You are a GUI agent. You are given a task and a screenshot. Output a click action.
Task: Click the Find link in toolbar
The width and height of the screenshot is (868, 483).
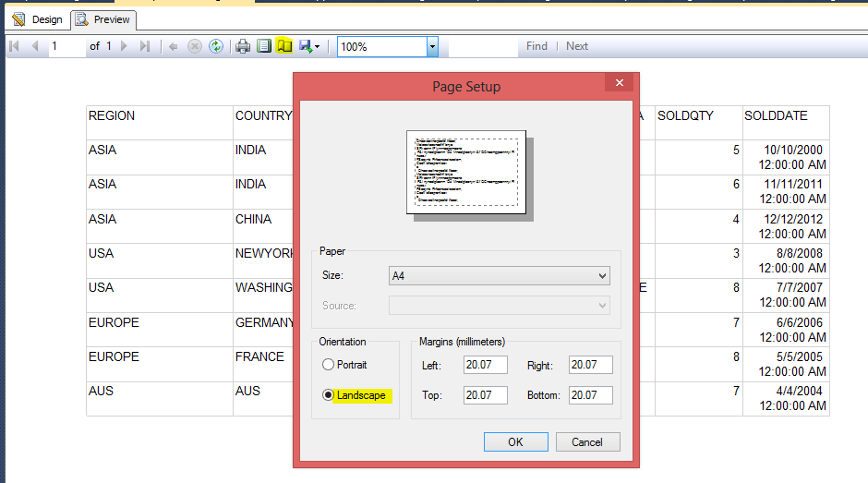[536, 46]
